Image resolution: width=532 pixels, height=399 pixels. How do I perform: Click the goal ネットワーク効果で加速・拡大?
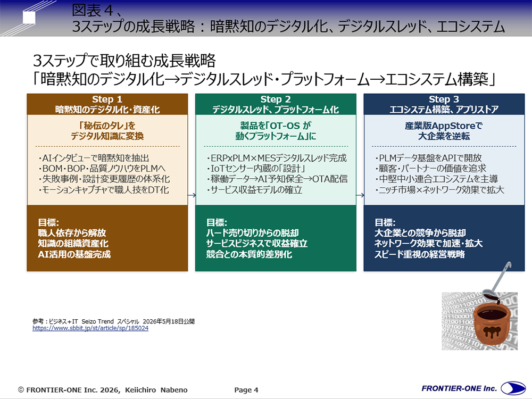428,243
